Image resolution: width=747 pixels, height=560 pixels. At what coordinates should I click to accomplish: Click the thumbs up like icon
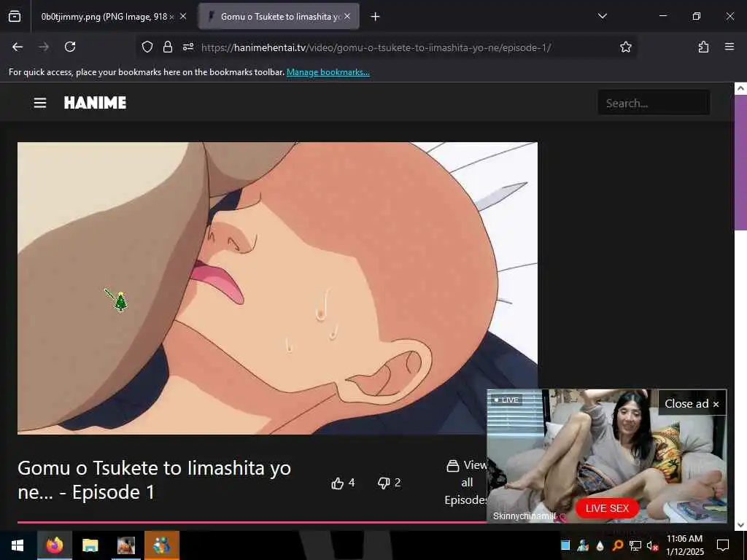(x=337, y=483)
